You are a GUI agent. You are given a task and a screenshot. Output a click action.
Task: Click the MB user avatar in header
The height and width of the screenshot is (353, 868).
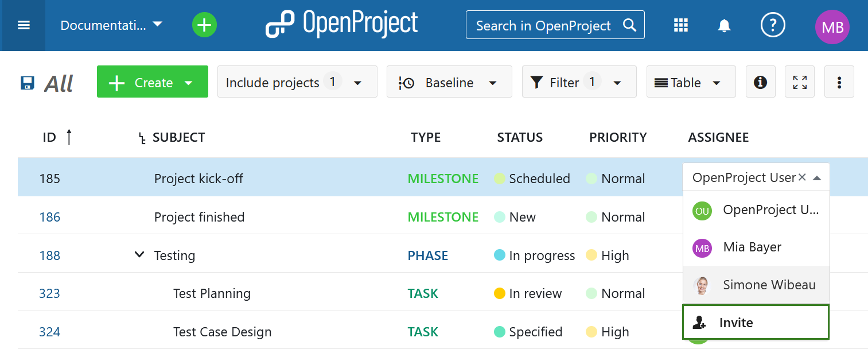click(832, 27)
